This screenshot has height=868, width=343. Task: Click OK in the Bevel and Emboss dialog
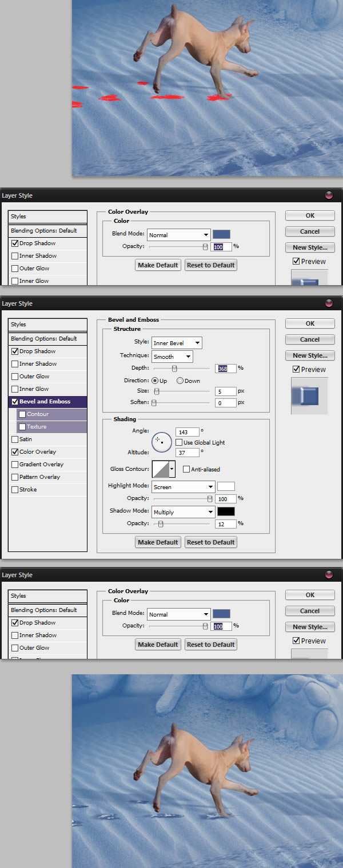[310, 323]
